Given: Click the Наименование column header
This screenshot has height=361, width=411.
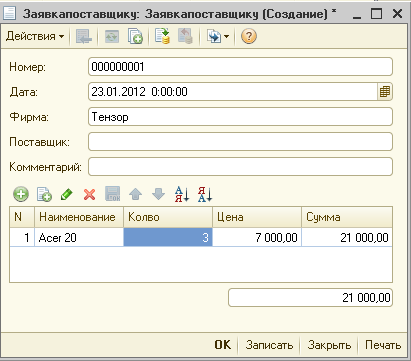Looking at the screenshot, I should (79, 217).
